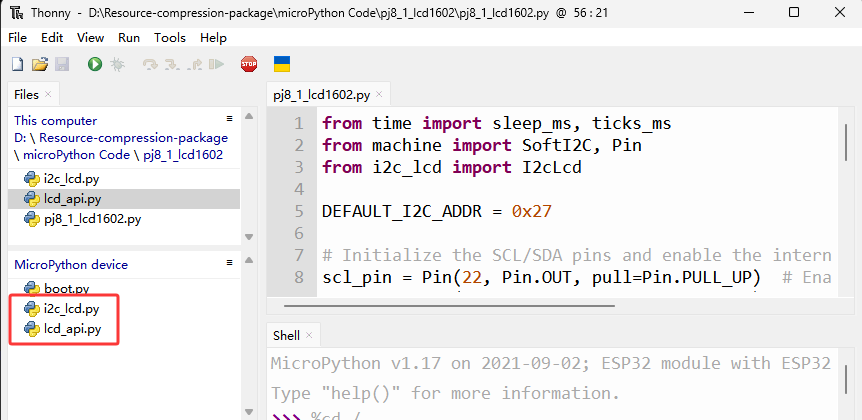Maximize the Thonny window

tap(794, 12)
